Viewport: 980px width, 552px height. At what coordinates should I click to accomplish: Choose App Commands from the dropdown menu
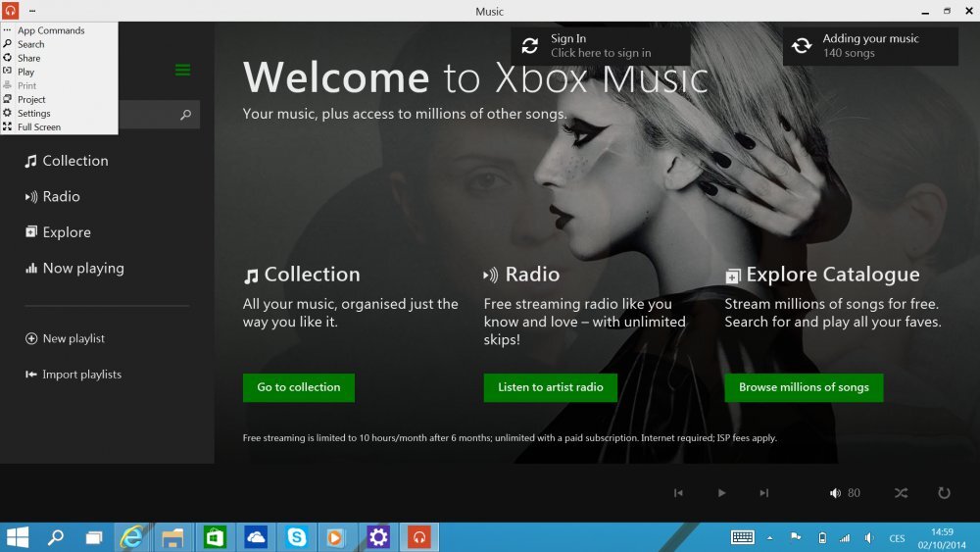click(51, 30)
